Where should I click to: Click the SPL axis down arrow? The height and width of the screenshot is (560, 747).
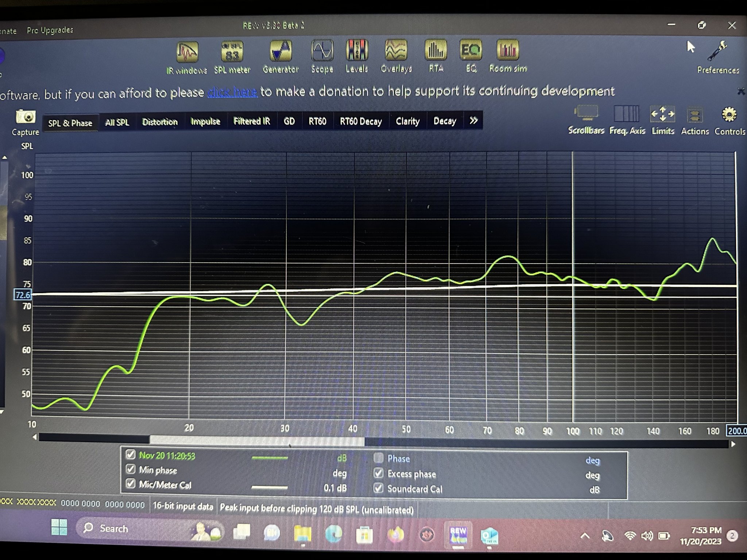[x=2, y=412]
